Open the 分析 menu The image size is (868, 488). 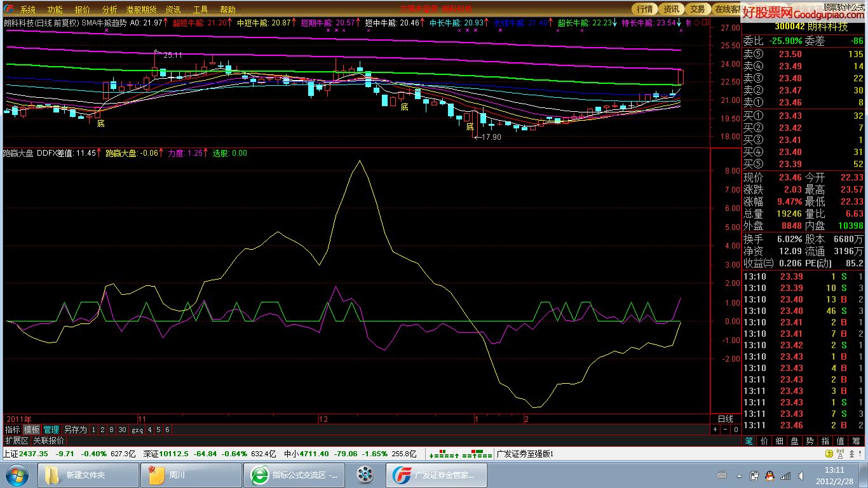109,10
